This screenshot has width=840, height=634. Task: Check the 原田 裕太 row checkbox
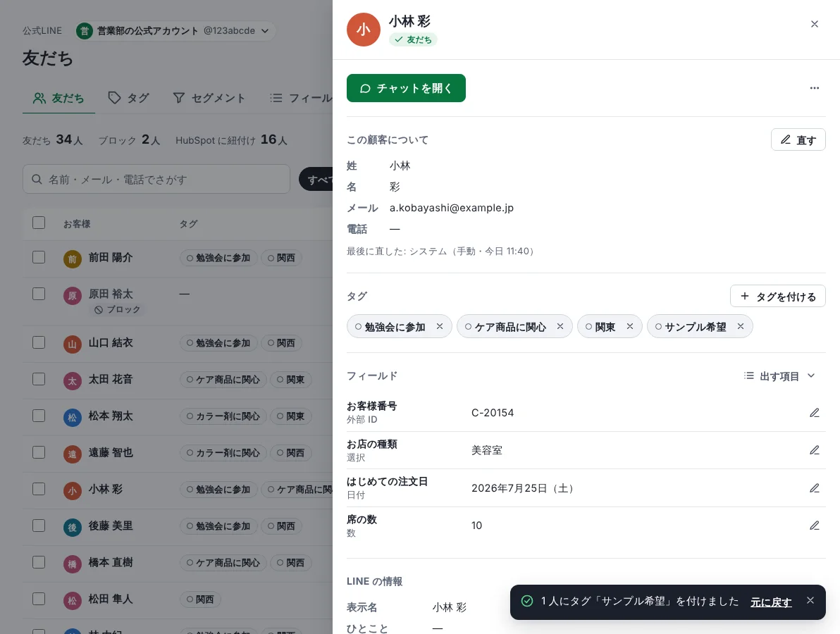tap(39, 294)
